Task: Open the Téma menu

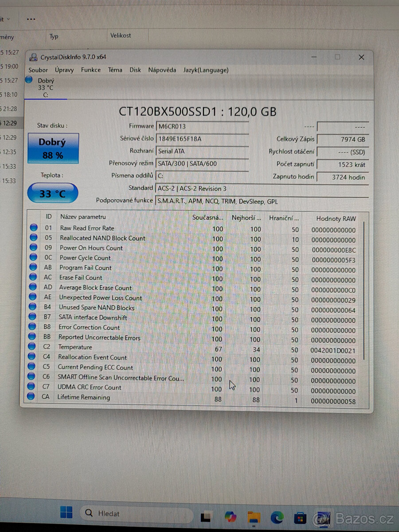Action: [x=115, y=70]
